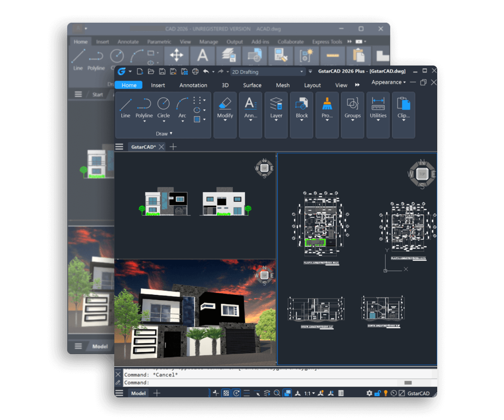The width and height of the screenshot is (504, 420).
Task: Toggle the highlighted selection cycling button in status bar
Action: point(287,393)
